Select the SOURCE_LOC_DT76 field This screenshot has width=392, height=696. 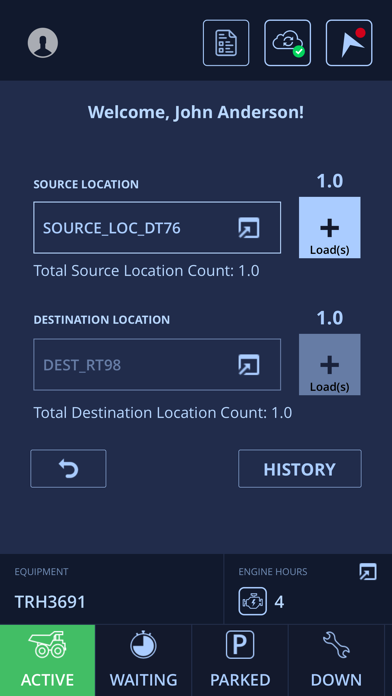(x=157, y=228)
